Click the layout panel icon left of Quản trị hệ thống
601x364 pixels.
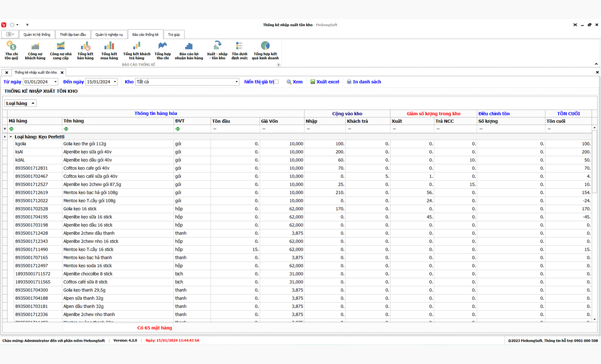10,35
